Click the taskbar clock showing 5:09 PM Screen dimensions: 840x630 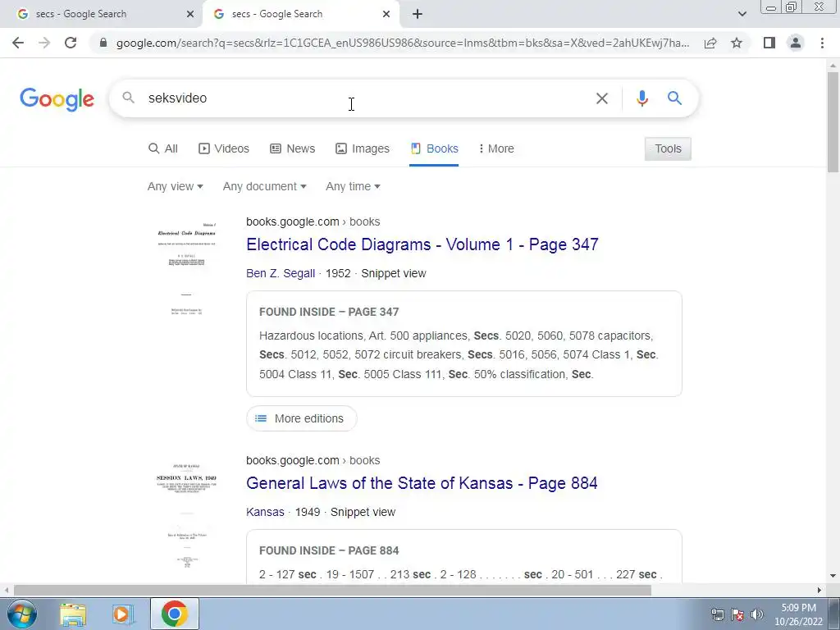coord(798,614)
